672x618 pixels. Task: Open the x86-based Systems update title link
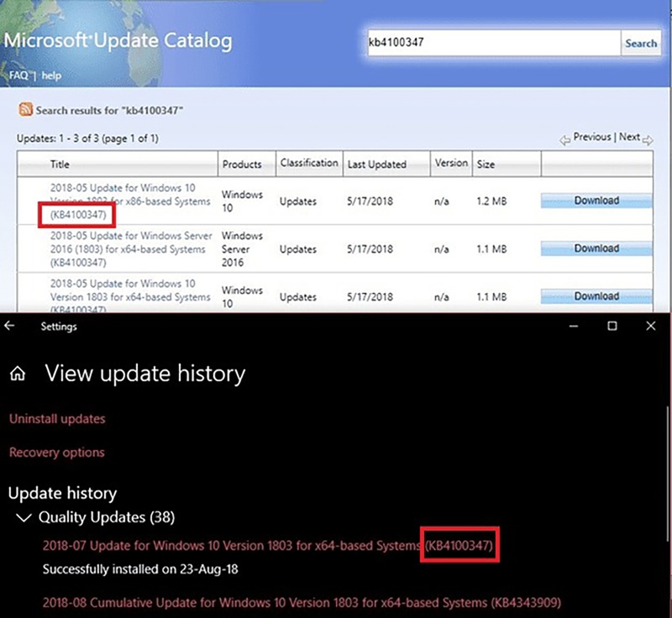pos(130,202)
